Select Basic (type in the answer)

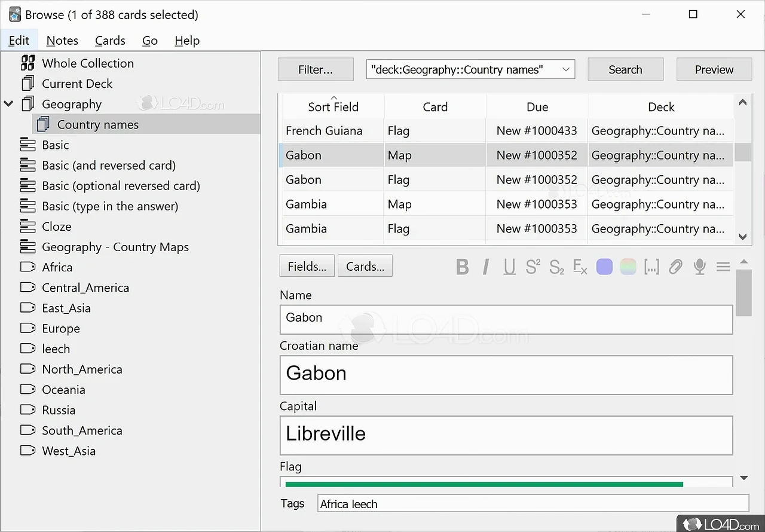coord(110,206)
